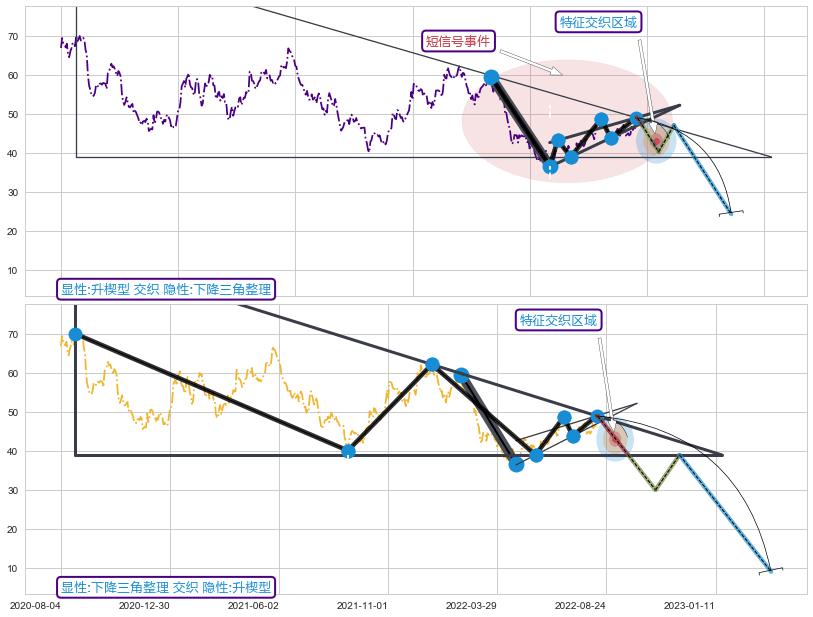Image resolution: width=813 pixels, height=617 pixels.
Task: Click the 短信号事件 annotation label
Action: 458,41
